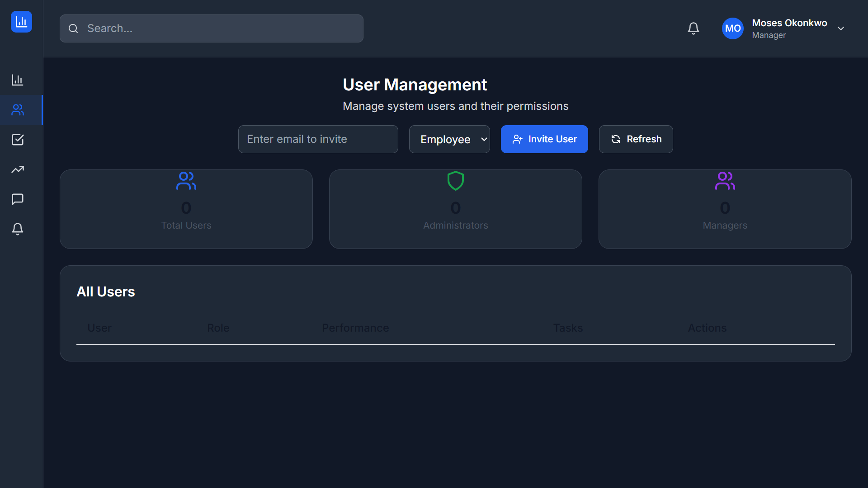Screen dimensions: 868x488
Task: Click the Refresh button
Action: click(x=636, y=139)
